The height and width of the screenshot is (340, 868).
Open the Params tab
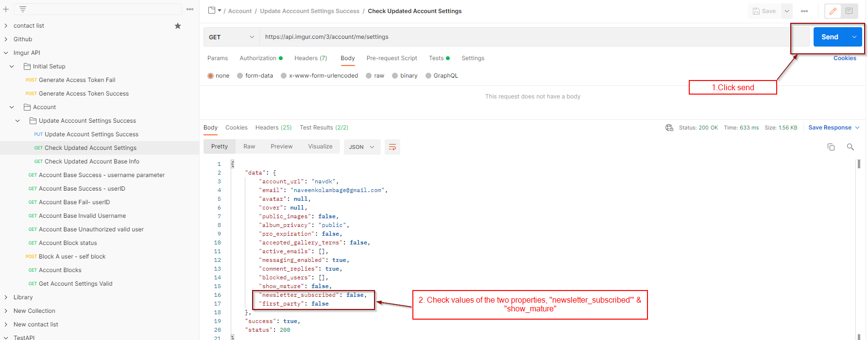pos(218,58)
